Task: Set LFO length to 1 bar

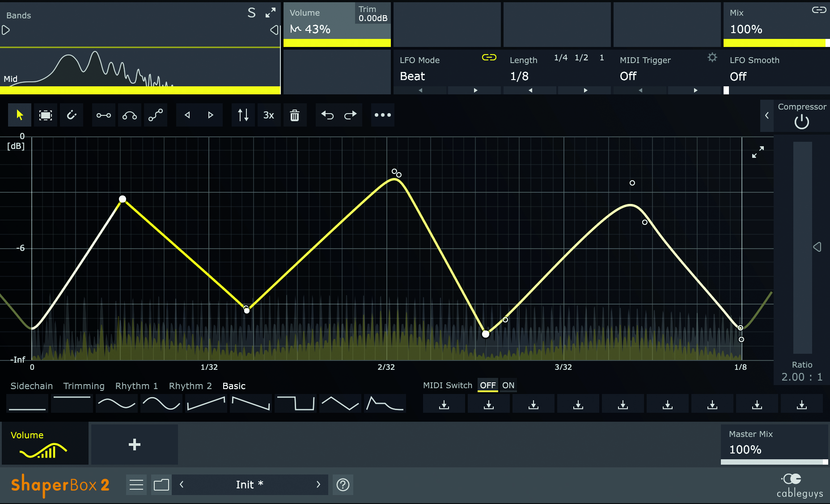Action: [602, 58]
